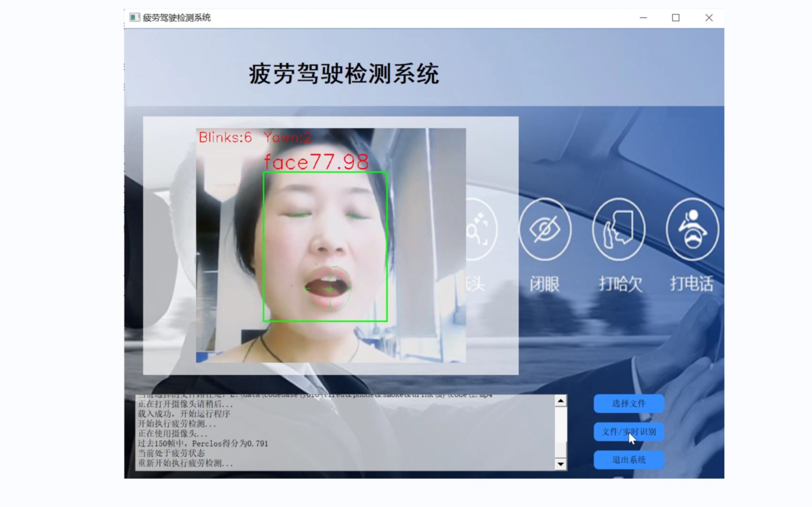
Task: Click log line '当前处于疲劳状态'
Action: pos(171,453)
